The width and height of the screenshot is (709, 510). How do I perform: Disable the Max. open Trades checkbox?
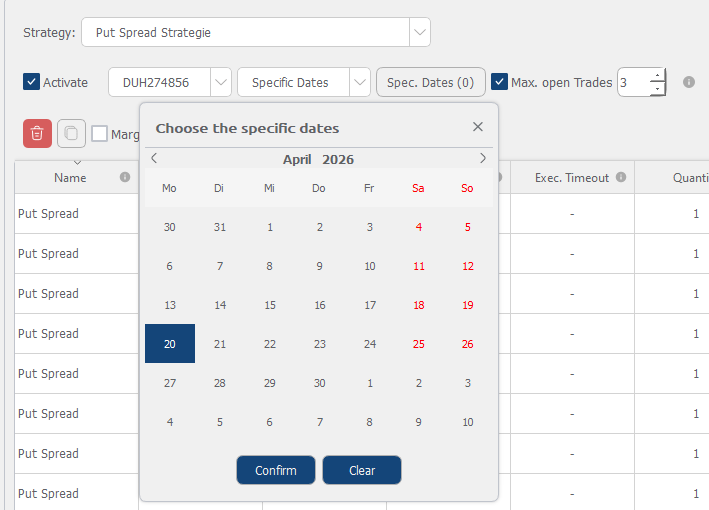(500, 82)
